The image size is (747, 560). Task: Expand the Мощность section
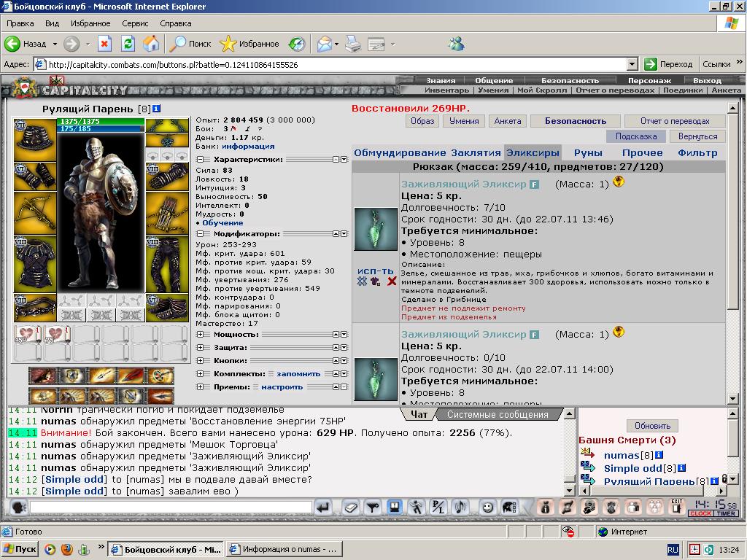pyautogui.click(x=200, y=335)
